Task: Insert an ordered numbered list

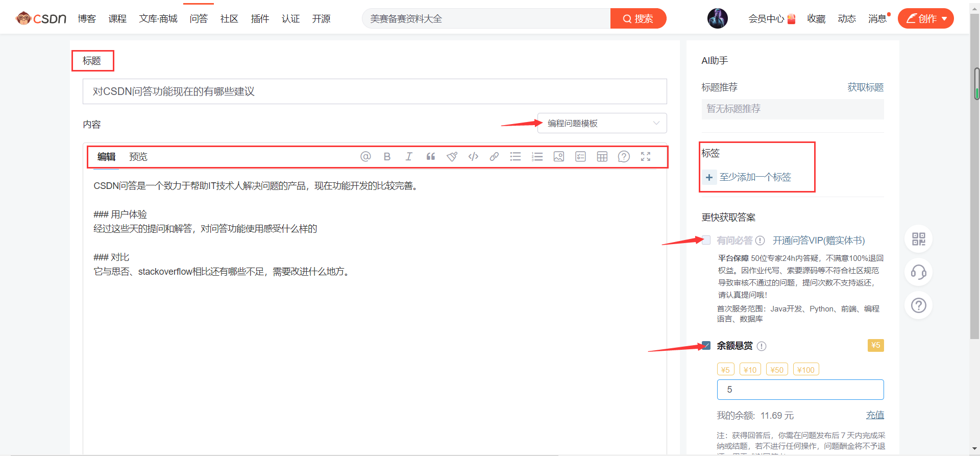Action: click(537, 157)
